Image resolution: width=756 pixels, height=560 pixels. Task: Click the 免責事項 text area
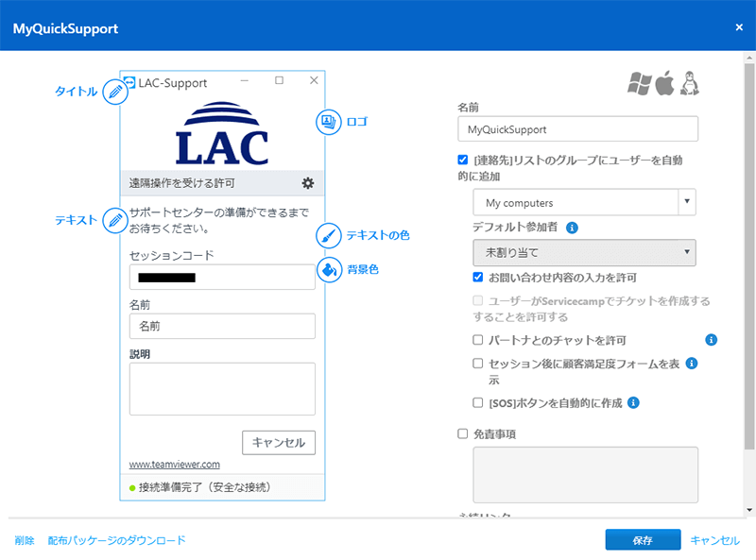[x=585, y=475]
